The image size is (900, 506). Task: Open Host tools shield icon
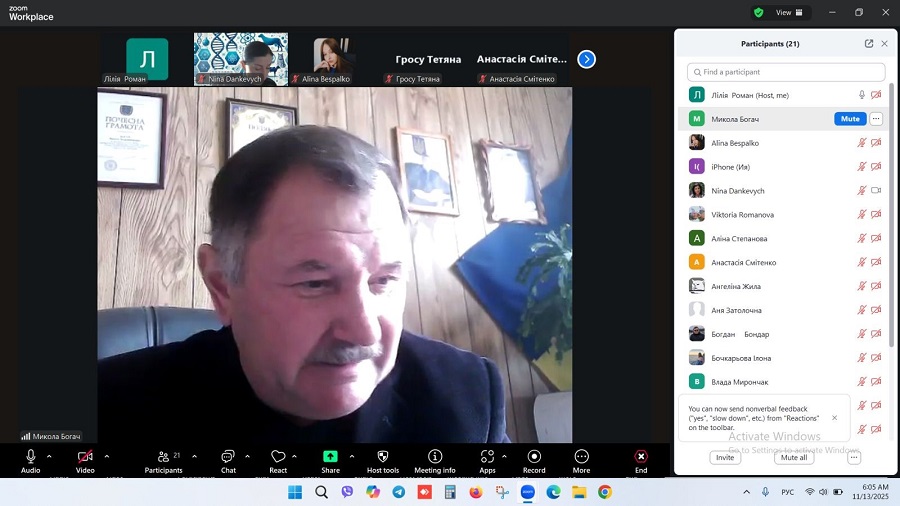tap(382, 457)
